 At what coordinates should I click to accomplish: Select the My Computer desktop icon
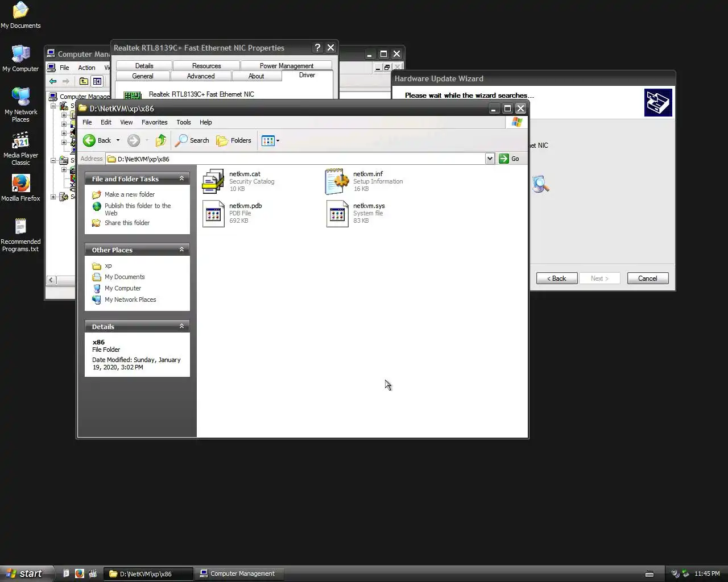coord(20,59)
